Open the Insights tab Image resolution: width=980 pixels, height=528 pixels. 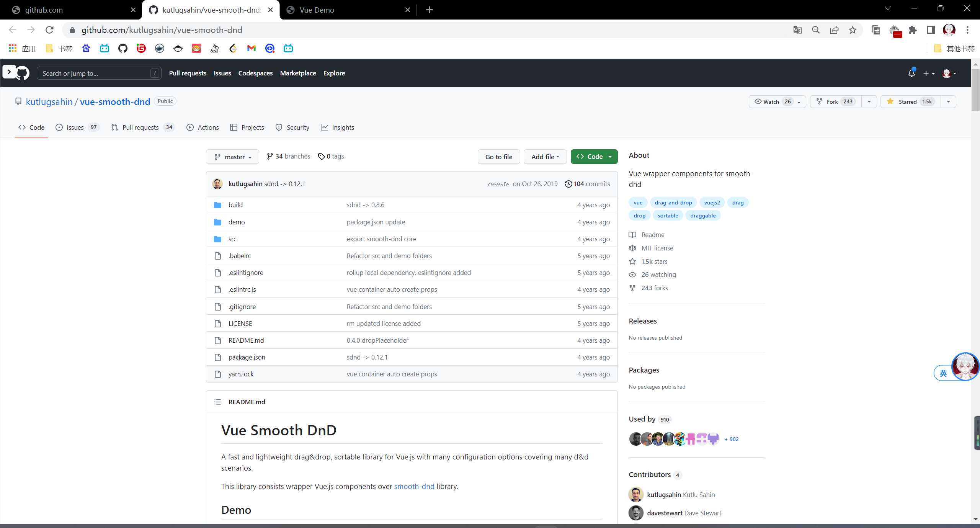point(337,128)
